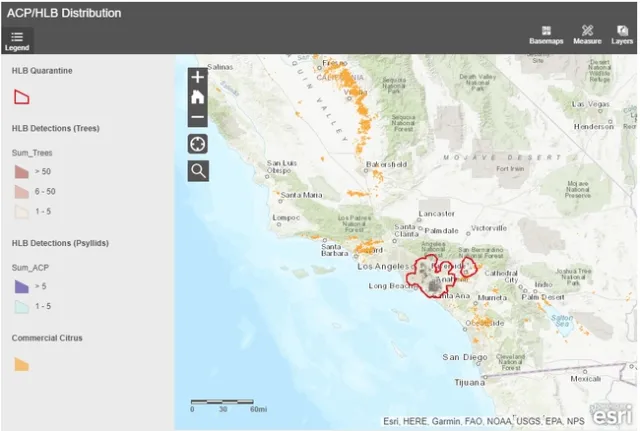The image size is (640, 431).
Task: Click San Diego label on map
Action: 465,357
